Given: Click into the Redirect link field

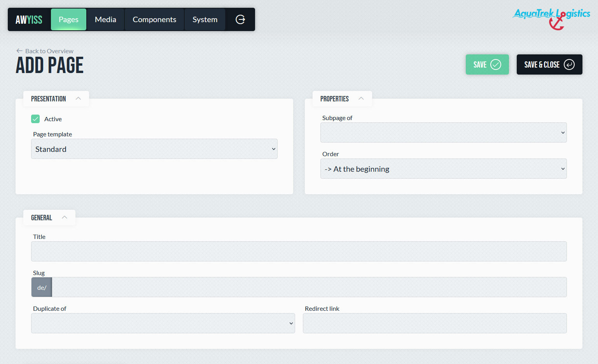Looking at the screenshot, I should coord(434,323).
